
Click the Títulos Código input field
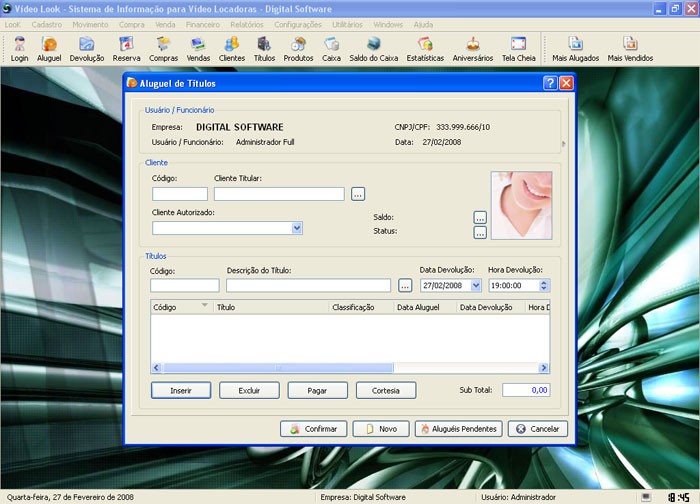[185, 286]
